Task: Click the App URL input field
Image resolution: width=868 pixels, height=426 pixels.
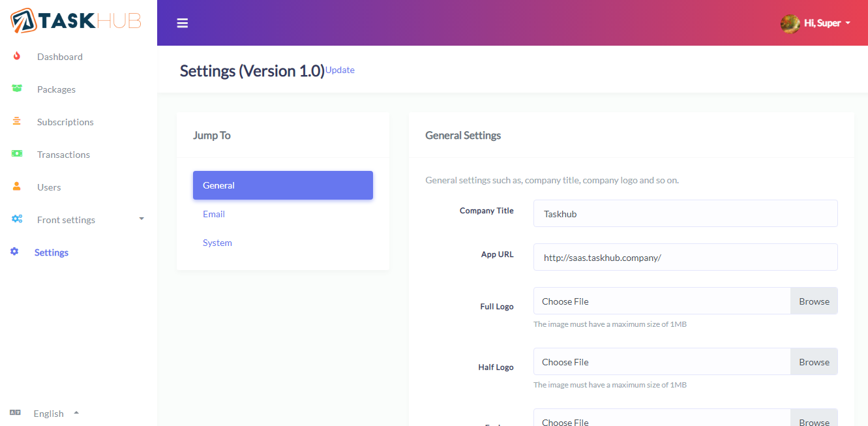Action: click(x=685, y=257)
